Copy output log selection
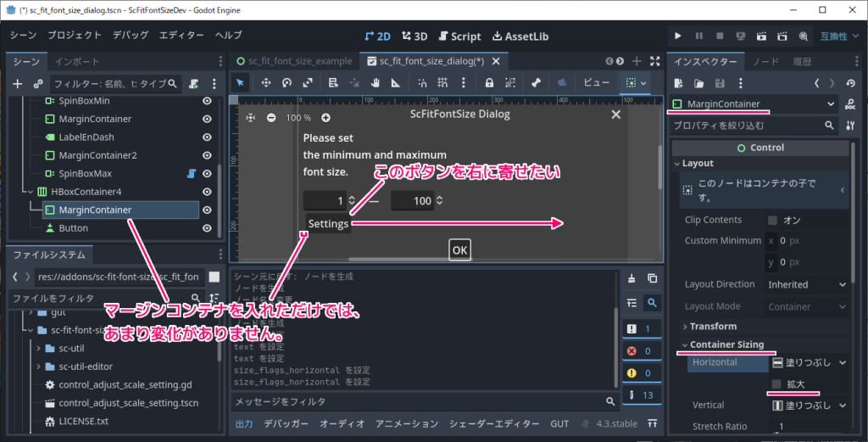 653,278
